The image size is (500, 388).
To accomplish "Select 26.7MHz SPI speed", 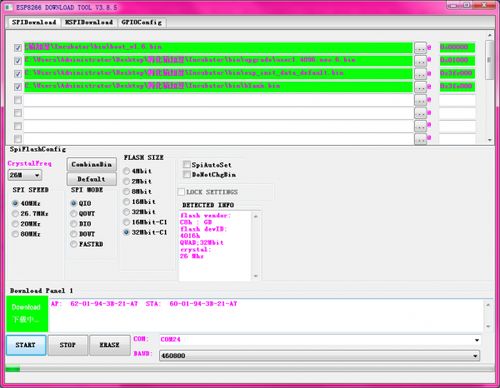I will pyautogui.click(x=15, y=213).
